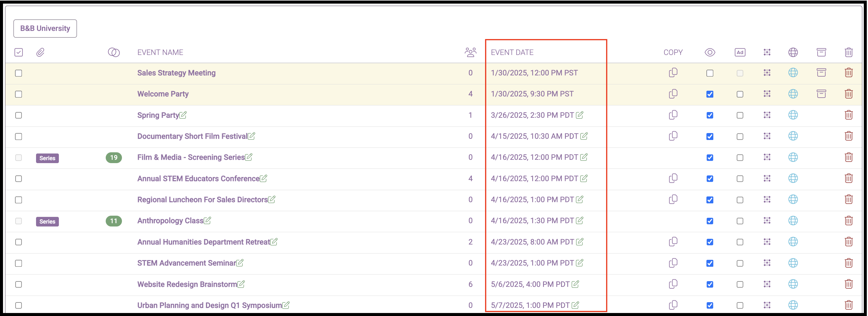Image resolution: width=868 pixels, height=316 pixels.
Task: Click the eye visibility header icon
Action: pyautogui.click(x=710, y=52)
